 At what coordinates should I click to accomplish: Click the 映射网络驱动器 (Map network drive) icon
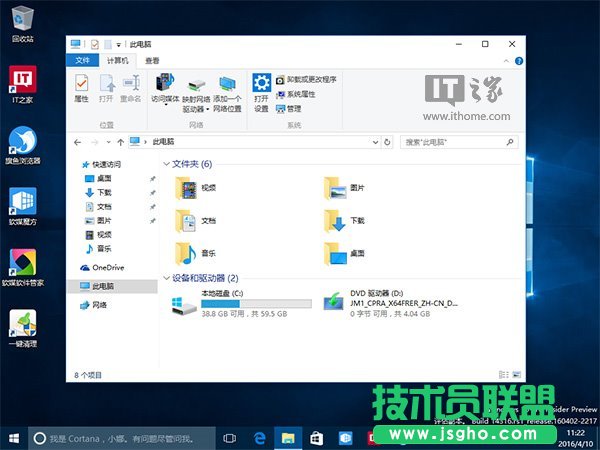(x=196, y=93)
